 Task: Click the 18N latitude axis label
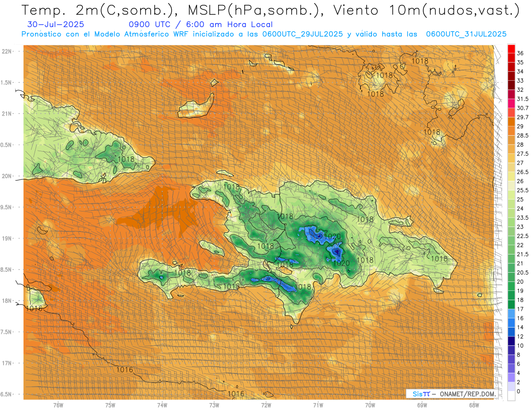click(7, 301)
